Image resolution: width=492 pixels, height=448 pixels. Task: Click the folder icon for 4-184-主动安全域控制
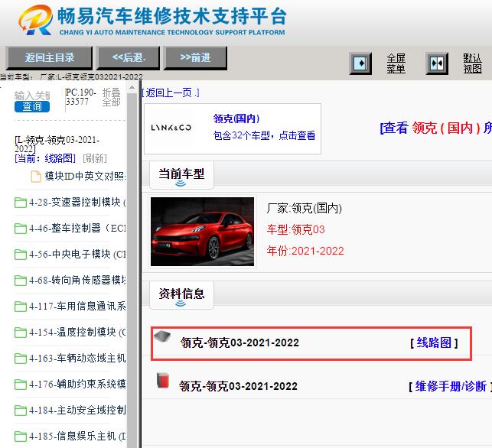[x=21, y=411]
